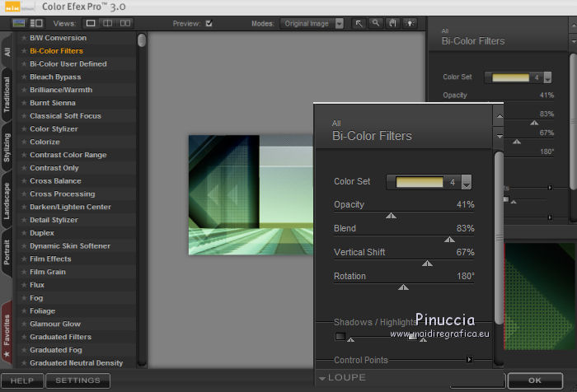Open the Color Set dropdown
Screen dimensions: 577x392
(467, 182)
